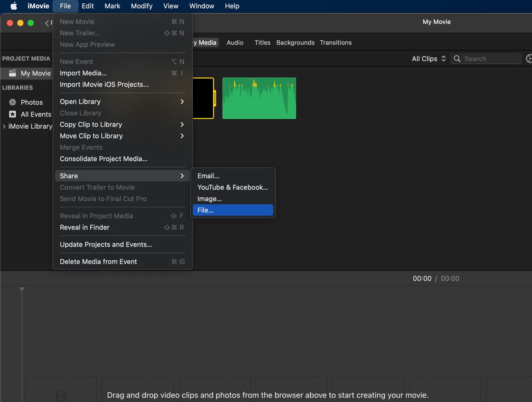Click the Photos flower icon
The height and width of the screenshot is (402, 532).
tap(12, 102)
